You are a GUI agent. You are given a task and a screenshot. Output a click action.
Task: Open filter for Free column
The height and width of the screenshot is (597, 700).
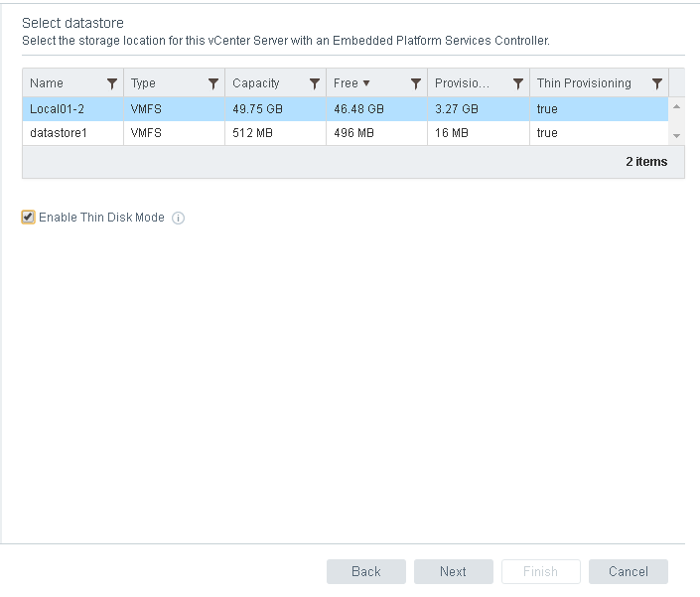click(416, 84)
